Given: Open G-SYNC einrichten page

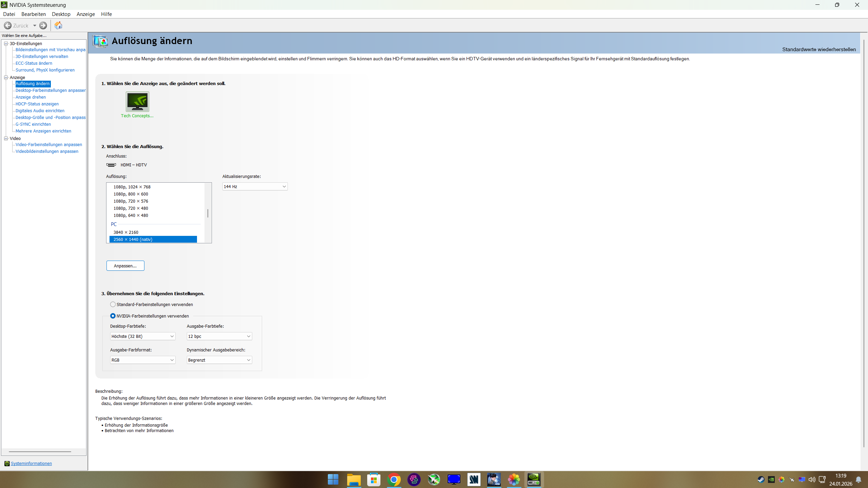Looking at the screenshot, I should pos(33,124).
